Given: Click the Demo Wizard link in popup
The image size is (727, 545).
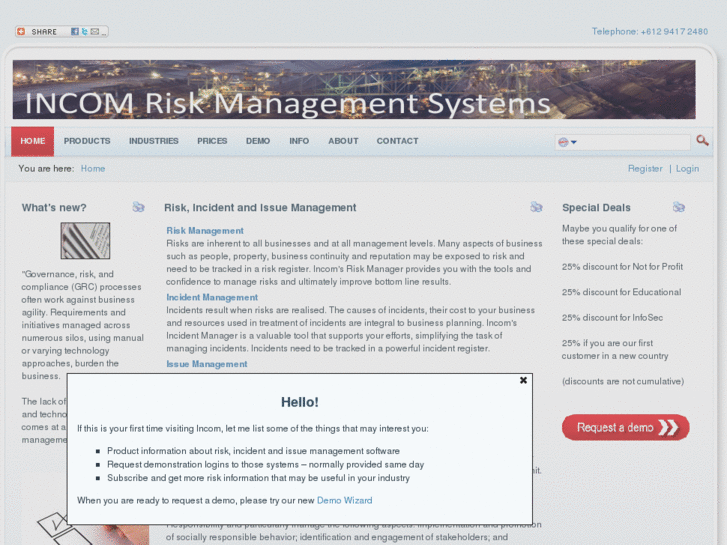Looking at the screenshot, I should (344, 500).
